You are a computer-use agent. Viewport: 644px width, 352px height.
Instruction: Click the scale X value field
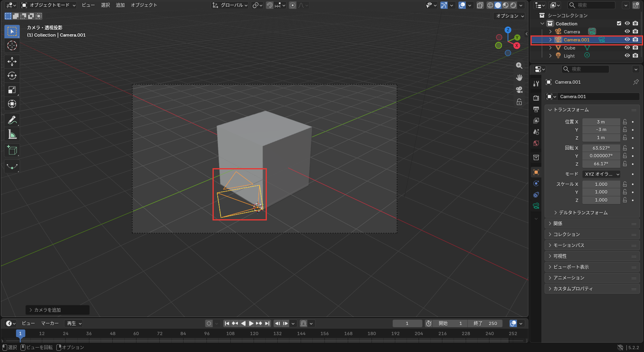click(x=601, y=184)
